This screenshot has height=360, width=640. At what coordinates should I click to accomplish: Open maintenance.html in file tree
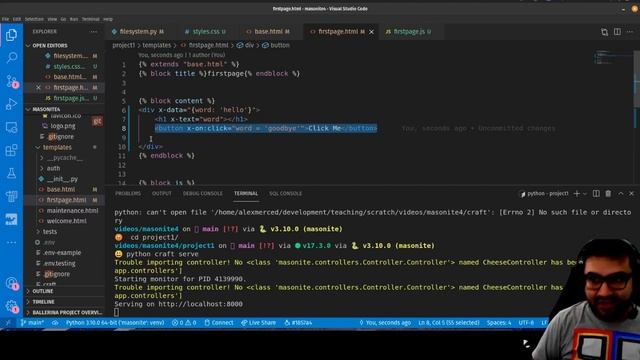(x=72, y=210)
